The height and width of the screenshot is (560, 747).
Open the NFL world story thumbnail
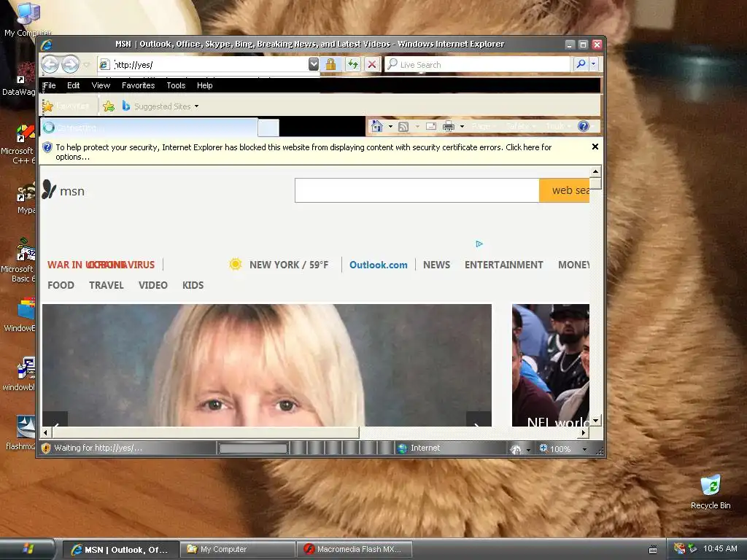[551, 365]
